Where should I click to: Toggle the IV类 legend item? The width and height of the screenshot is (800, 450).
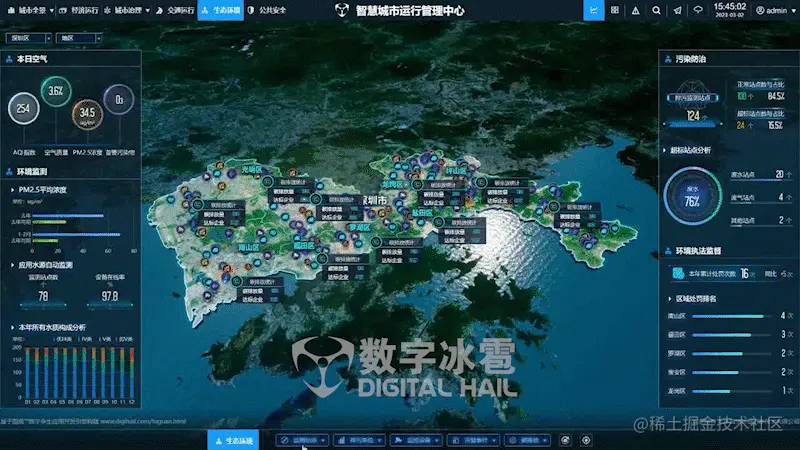[85, 339]
